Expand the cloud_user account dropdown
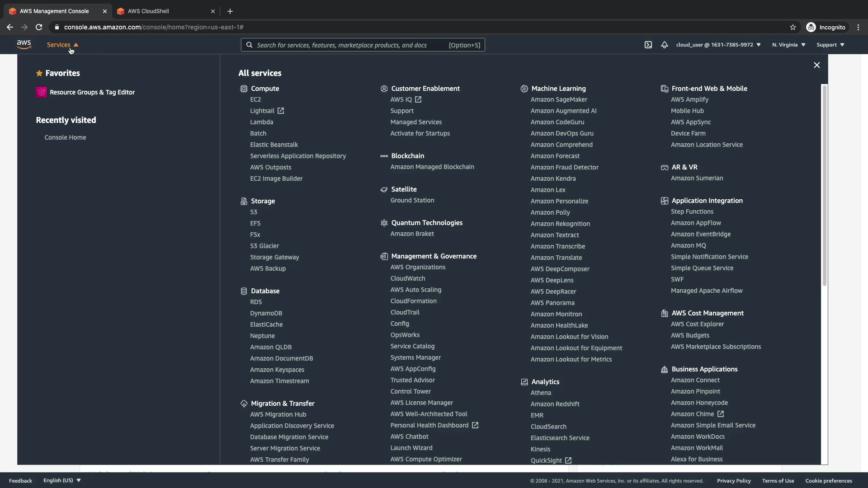Image resolution: width=868 pixels, height=488 pixels. [718, 45]
